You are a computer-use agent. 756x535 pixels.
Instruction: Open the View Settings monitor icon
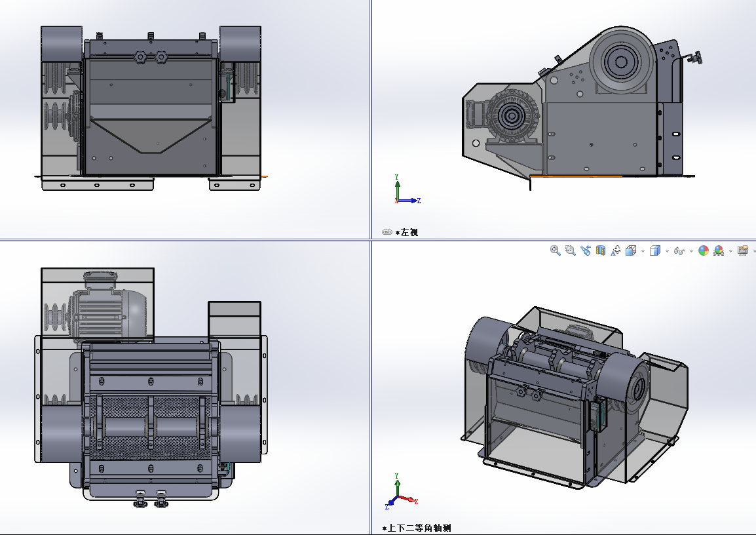click(742, 250)
